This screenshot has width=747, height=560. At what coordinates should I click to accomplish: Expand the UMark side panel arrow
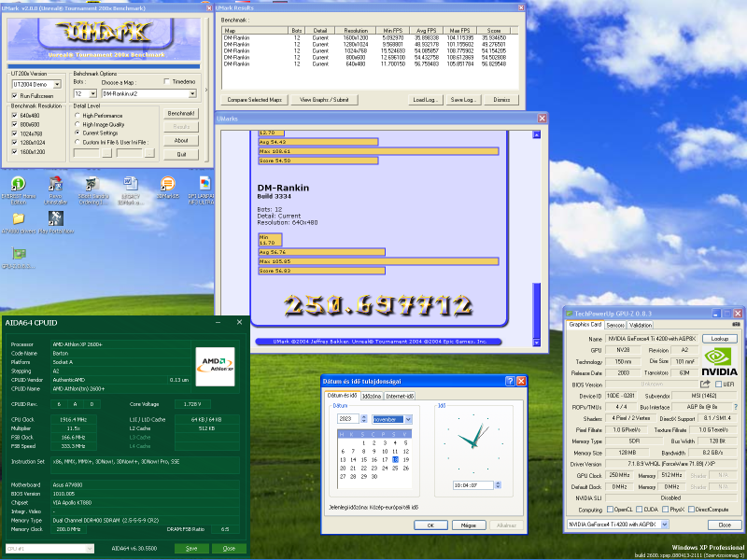click(206, 90)
